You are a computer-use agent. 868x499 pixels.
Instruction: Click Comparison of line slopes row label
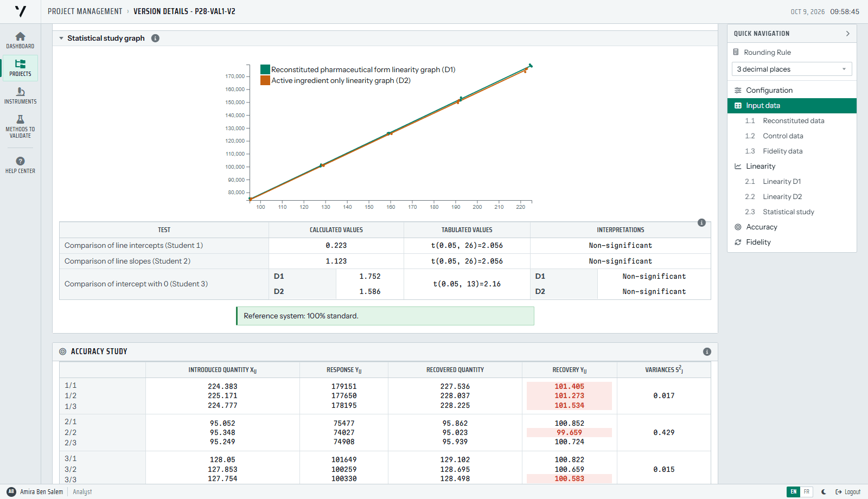click(127, 261)
